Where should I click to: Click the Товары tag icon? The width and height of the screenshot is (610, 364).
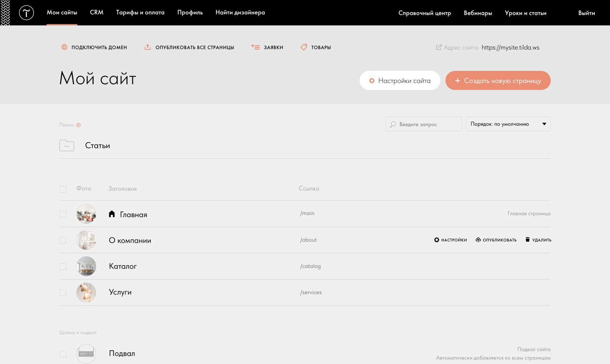(304, 47)
